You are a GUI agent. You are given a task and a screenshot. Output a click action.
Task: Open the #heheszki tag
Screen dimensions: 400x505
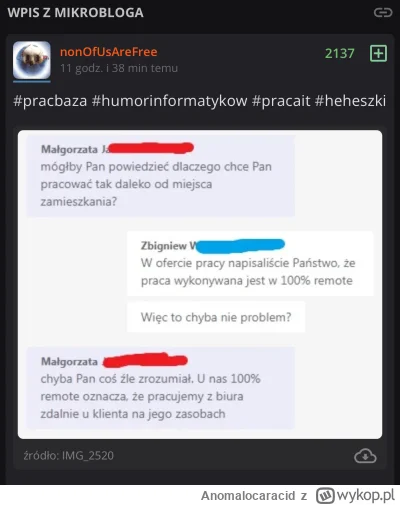pos(350,101)
